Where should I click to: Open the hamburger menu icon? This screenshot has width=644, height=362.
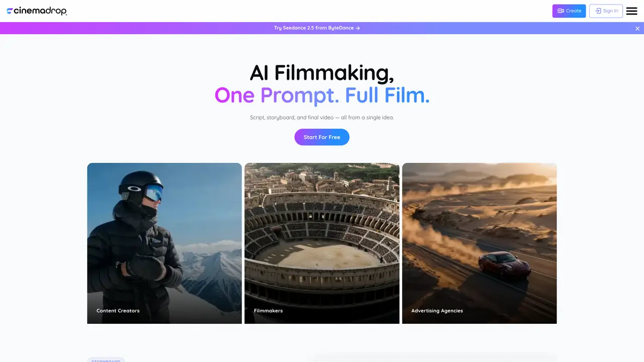(631, 11)
